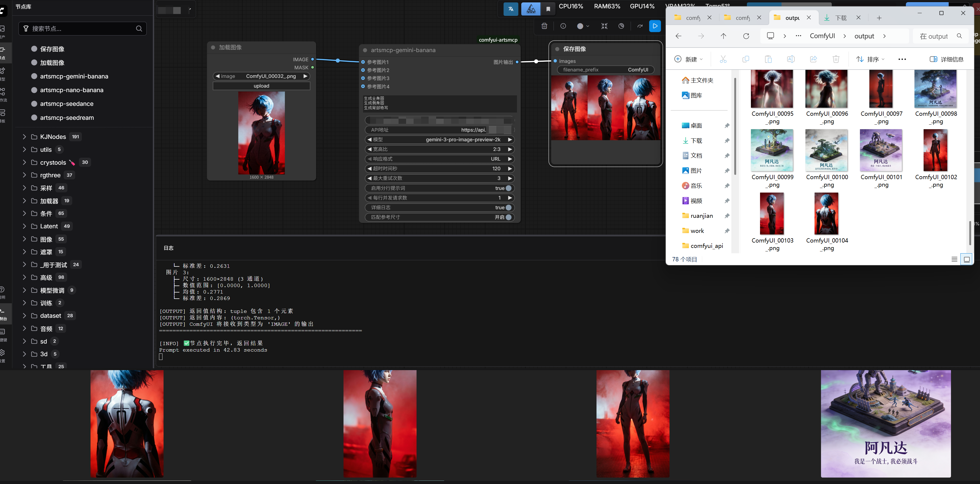Click the bookmark icon in top bar
The image size is (980, 484).
tap(548, 9)
